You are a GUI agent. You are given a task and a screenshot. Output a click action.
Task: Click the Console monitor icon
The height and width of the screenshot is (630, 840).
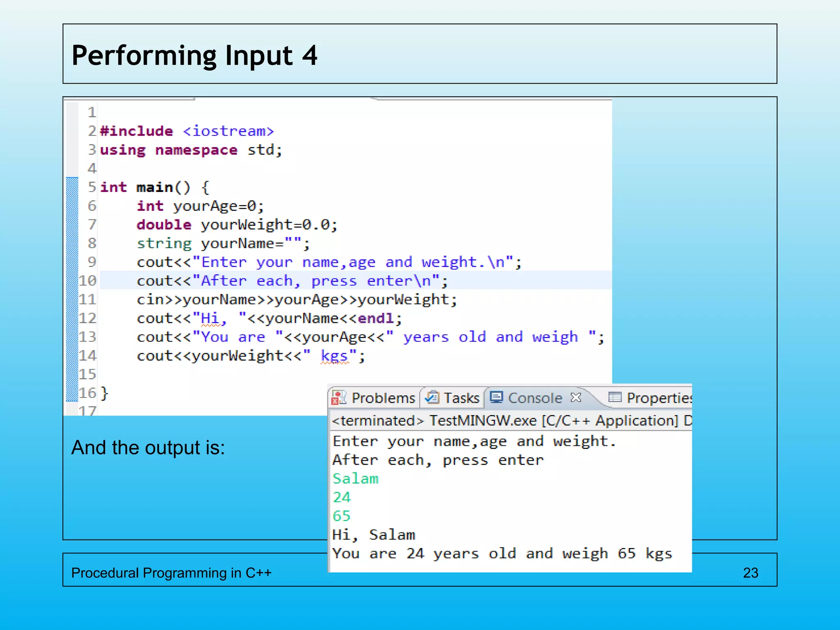[x=497, y=397]
